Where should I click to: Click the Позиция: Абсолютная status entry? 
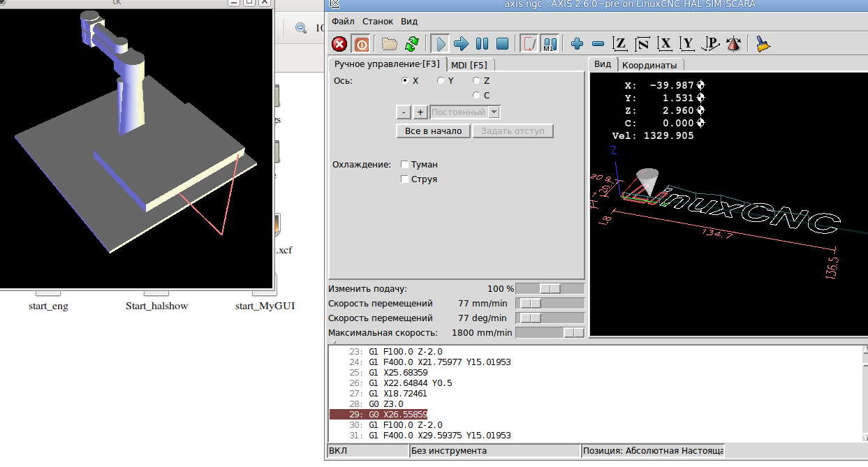coord(654,451)
